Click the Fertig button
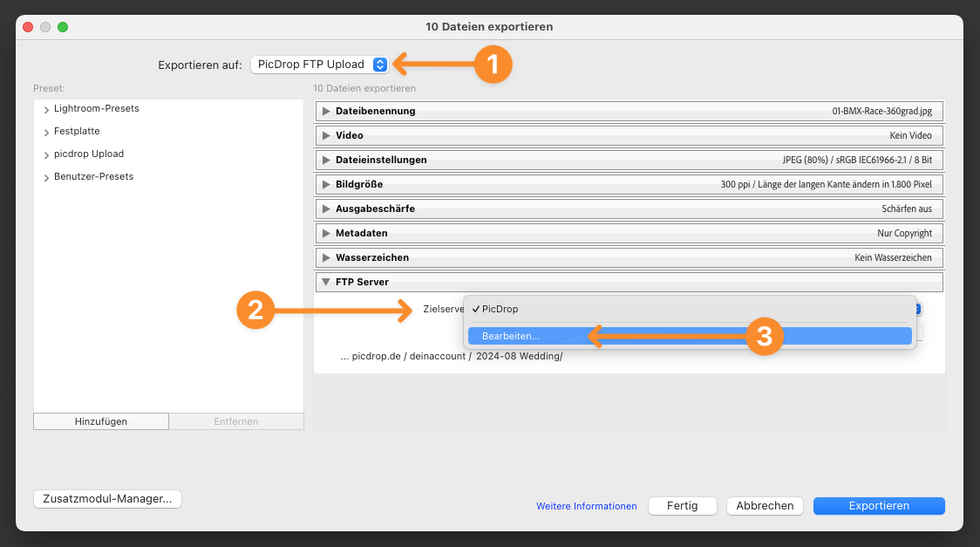The width and height of the screenshot is (980, 547). point(683,506)
